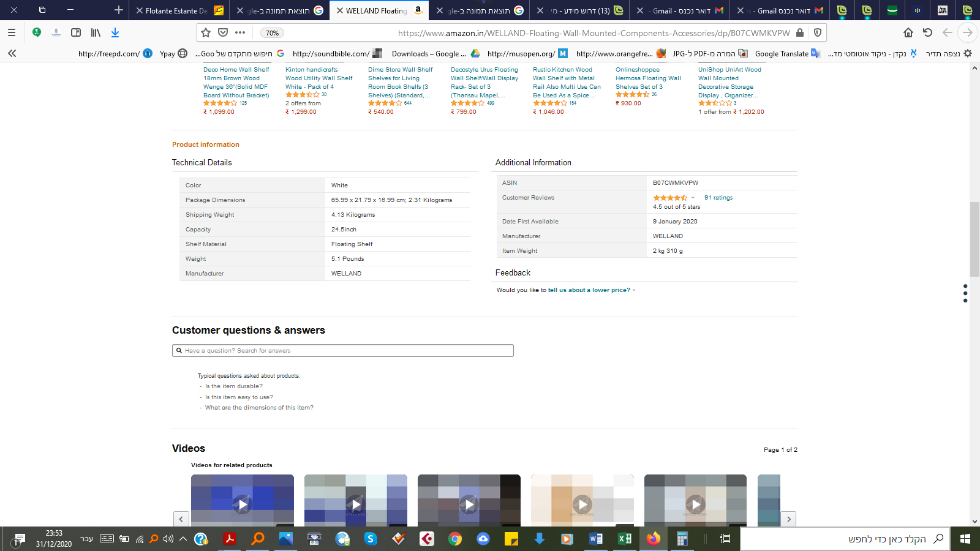Select the 'Is this item easy to use?' question
Viewport: 980px width, 551px height.
click(239, 397)
